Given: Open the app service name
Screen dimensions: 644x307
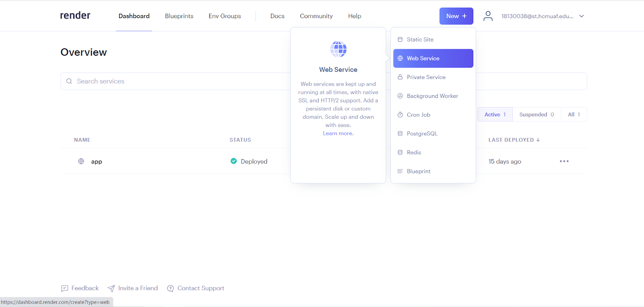Looking at the screenshot, I should tap(97, 162).
